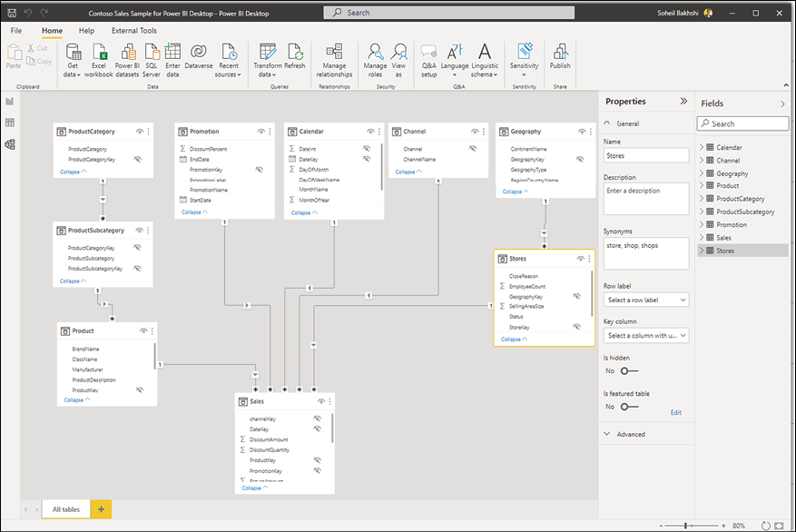Open Manage roles security
796x532 pixels.
pos(375,61)
